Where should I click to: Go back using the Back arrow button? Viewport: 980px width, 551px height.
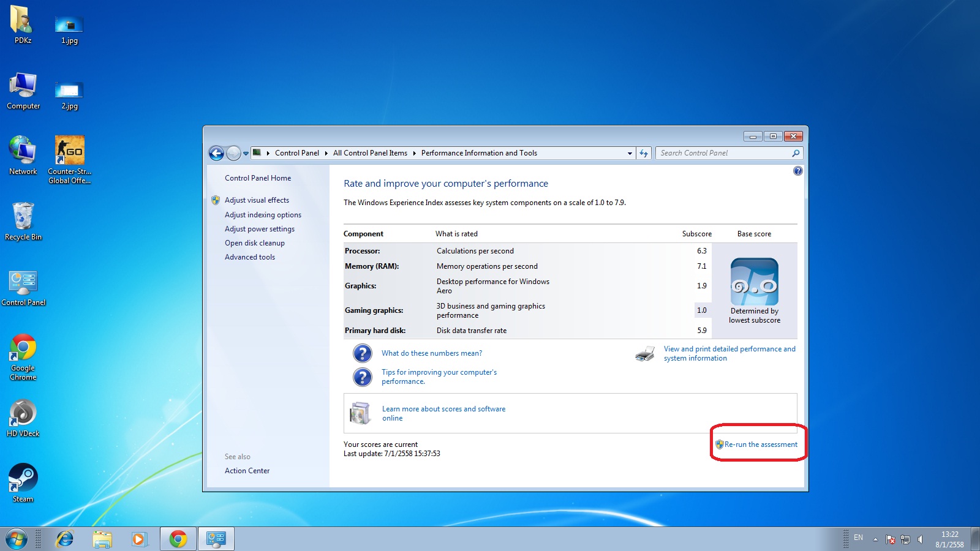pyautogui.click(x=216, y=153)
